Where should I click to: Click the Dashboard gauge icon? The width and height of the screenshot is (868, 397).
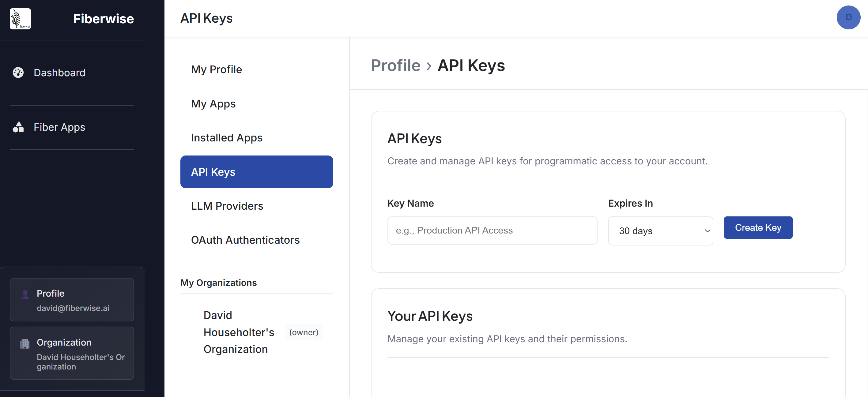(x=18, y=73)
